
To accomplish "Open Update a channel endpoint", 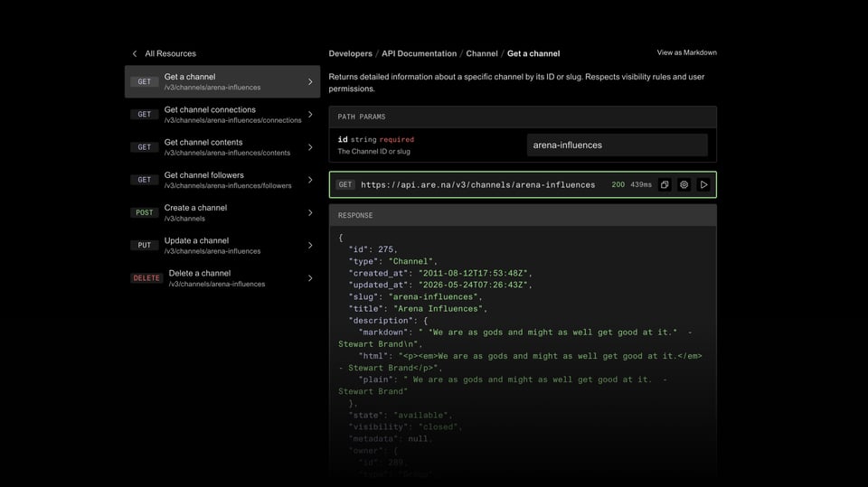I will pyautogui.click(x=222, y=245).
